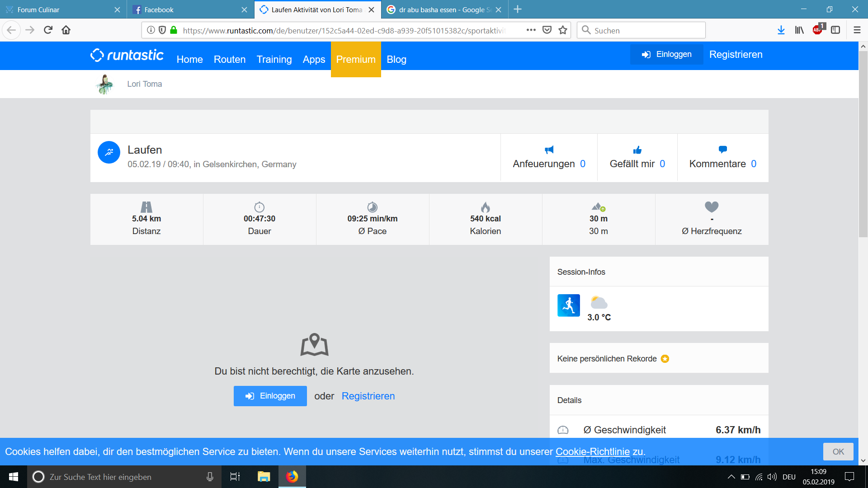
Task: Switch to the Forum Culinar tab
Action: coord(63,9)
